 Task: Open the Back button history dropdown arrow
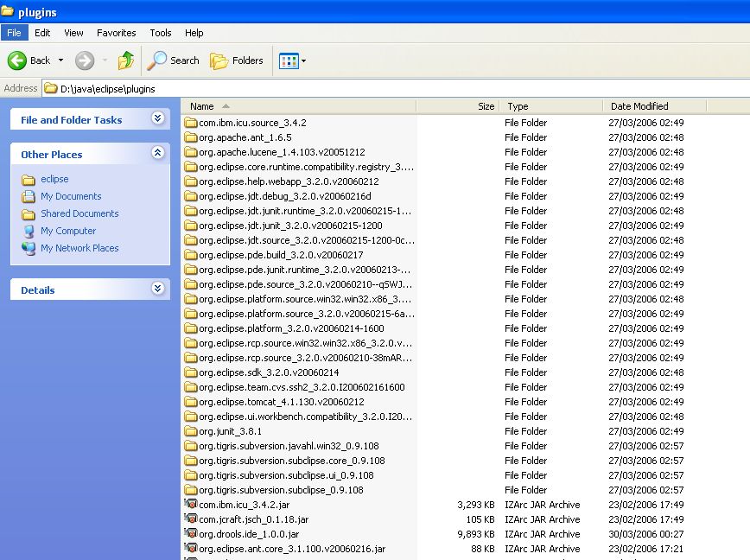click(60, 60)
